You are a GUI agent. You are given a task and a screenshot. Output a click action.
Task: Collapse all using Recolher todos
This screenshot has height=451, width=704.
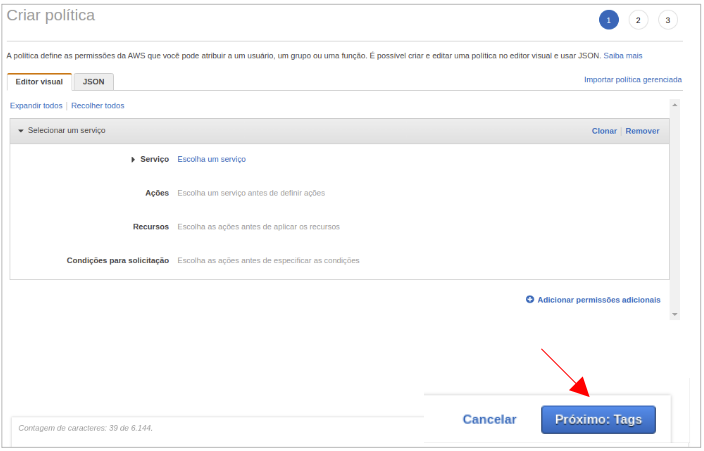(x=98, y=106)
